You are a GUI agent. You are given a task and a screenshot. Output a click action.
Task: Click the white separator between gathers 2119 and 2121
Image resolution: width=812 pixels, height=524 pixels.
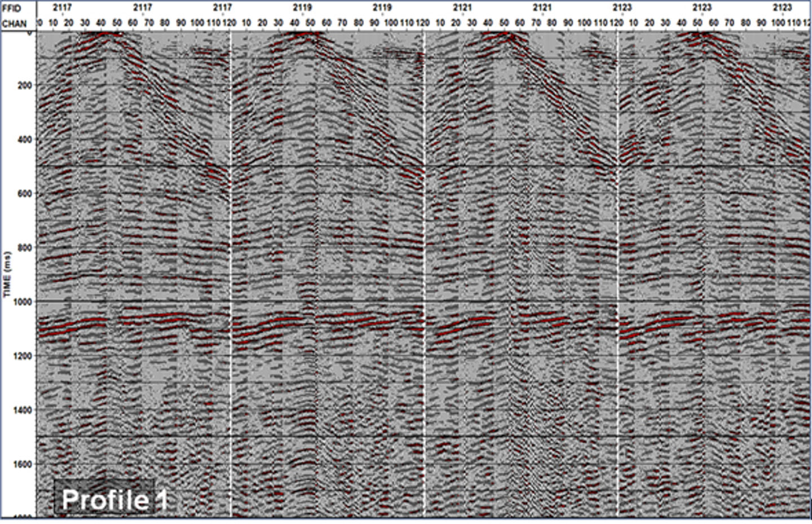click(x=424, y=270)
